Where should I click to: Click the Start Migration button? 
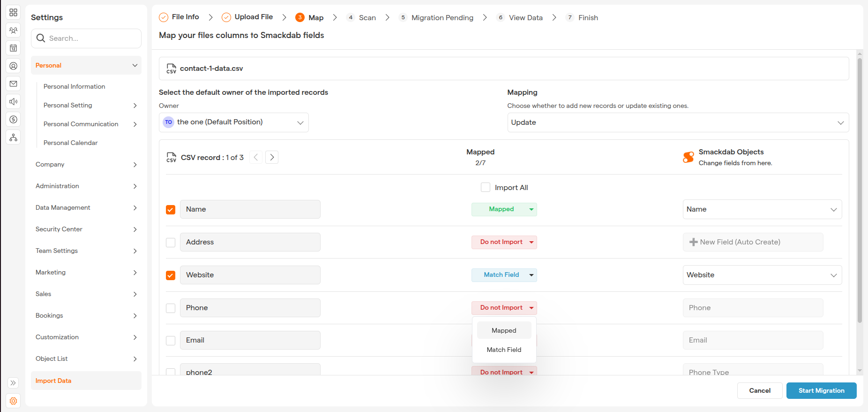point(821,390)
